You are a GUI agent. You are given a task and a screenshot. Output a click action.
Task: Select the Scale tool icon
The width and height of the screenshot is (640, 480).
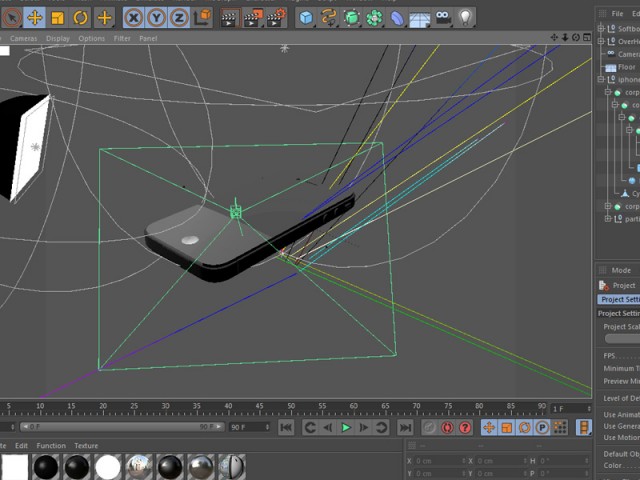click(58, 18)
